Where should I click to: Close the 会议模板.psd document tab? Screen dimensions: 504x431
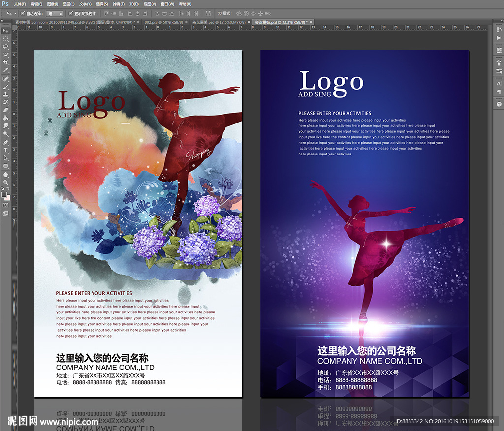[311, 22]
